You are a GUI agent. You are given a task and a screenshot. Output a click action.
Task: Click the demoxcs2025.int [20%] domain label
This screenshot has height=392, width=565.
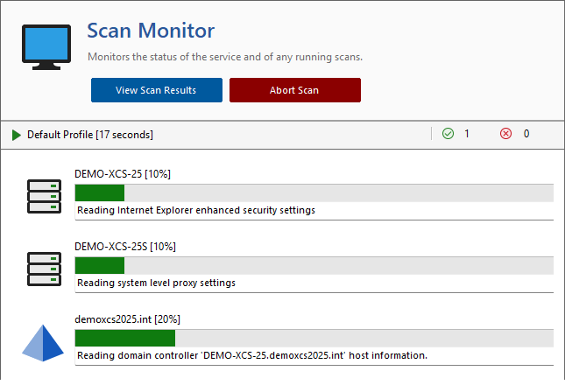[128, 318]
